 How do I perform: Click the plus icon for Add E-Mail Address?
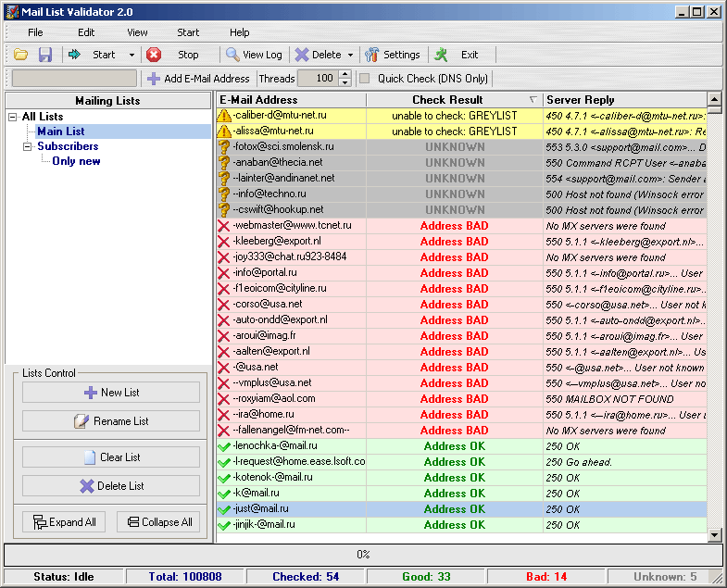pos(154,79)
